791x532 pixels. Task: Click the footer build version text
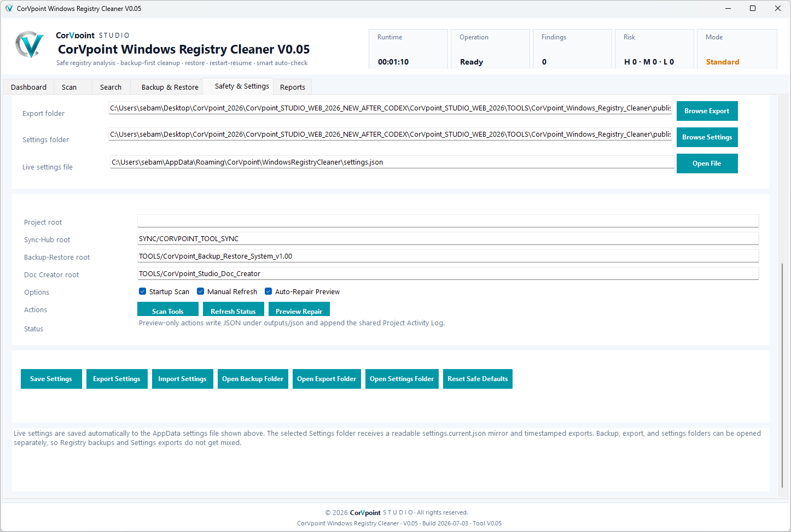(399, 523)
